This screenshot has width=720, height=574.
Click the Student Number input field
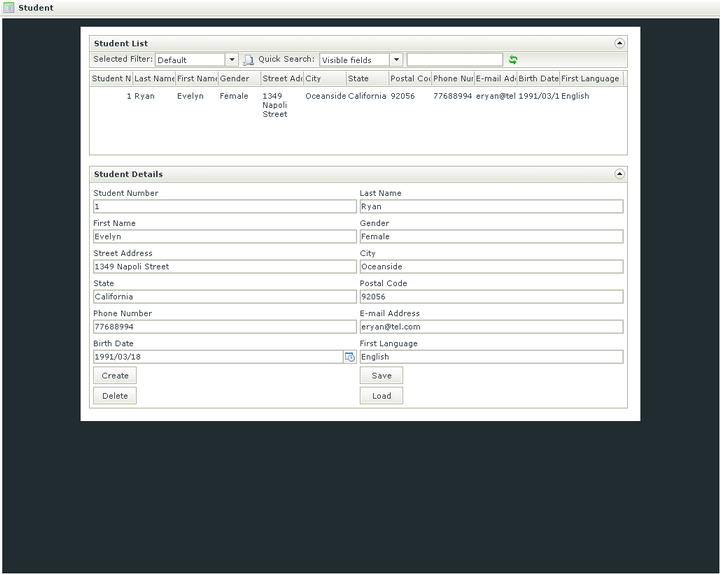click(225, 206)
